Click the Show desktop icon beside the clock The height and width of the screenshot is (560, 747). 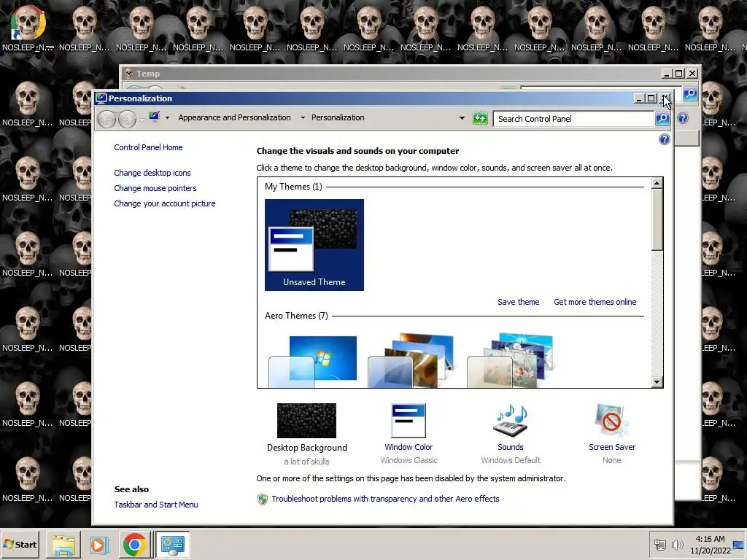pyautogui.click(x=738, y=544)
